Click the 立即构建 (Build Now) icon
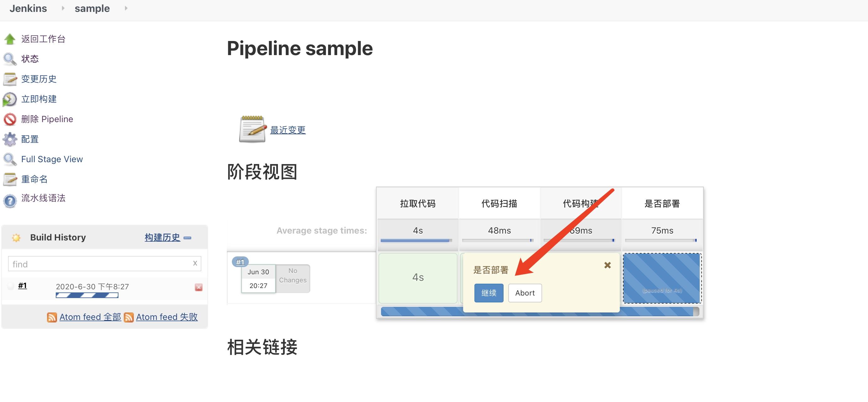Viewport: 868px width, 402px height. [10, 99]
